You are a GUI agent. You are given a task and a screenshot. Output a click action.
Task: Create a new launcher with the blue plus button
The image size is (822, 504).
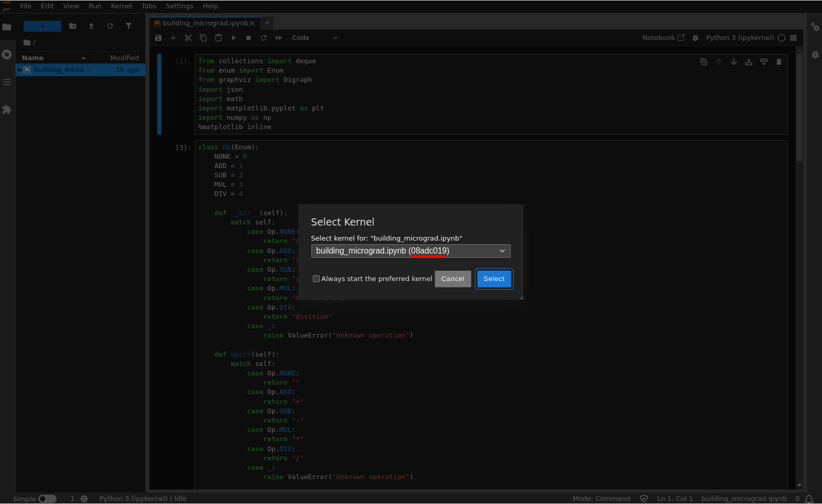point(43,26)
